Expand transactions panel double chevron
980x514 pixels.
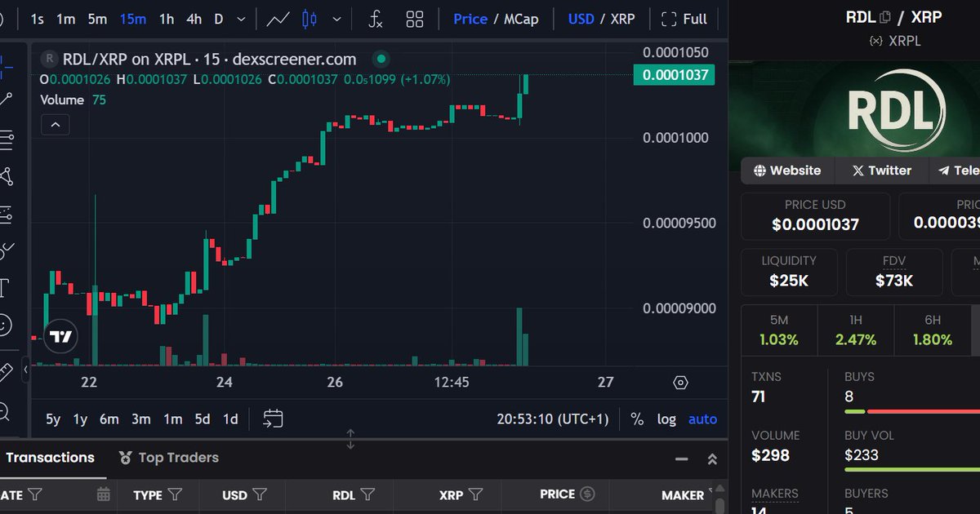[711, 459]
